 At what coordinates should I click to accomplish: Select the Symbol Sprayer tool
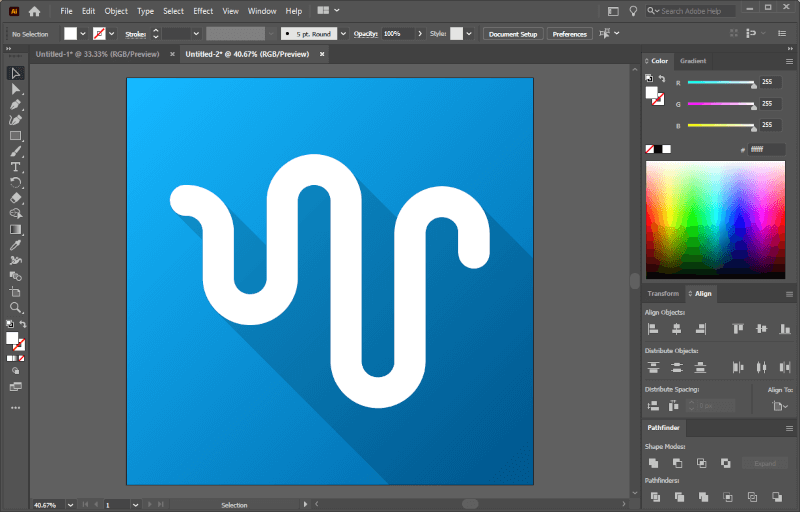coord(15,261)
